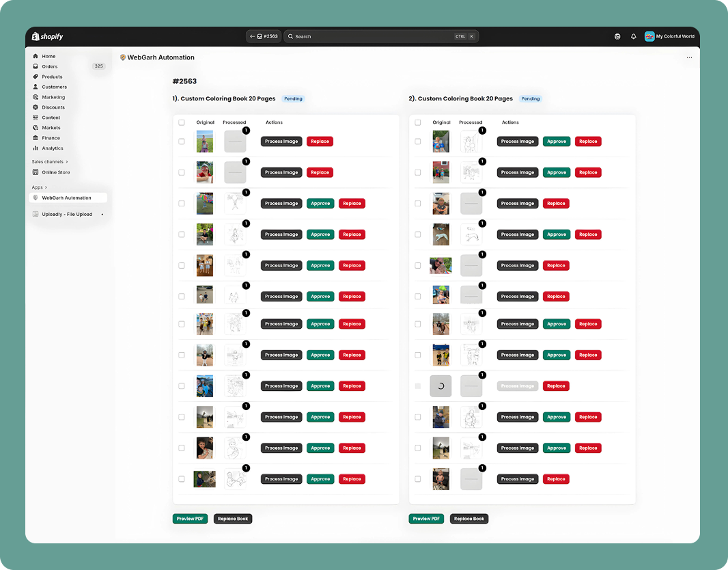Open the Analytics section
The image size is (728, 570).
pos(52,148)
